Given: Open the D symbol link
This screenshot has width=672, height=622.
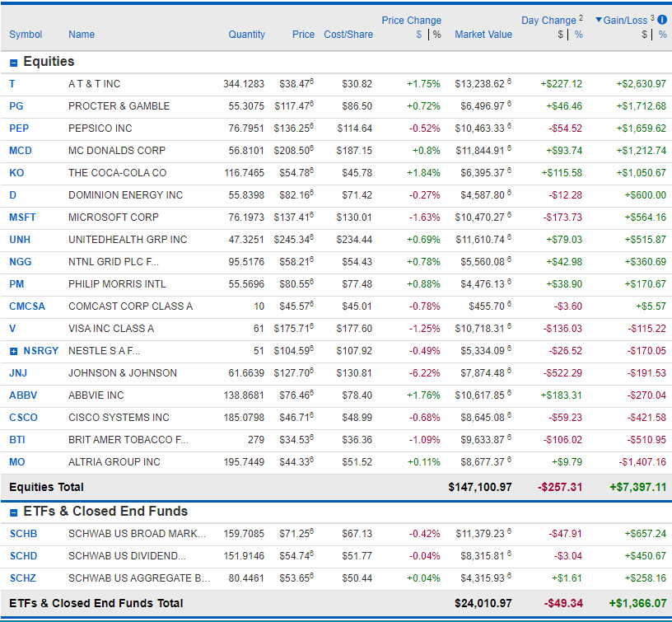Looking at the screenshot, I should coord(13,195).
